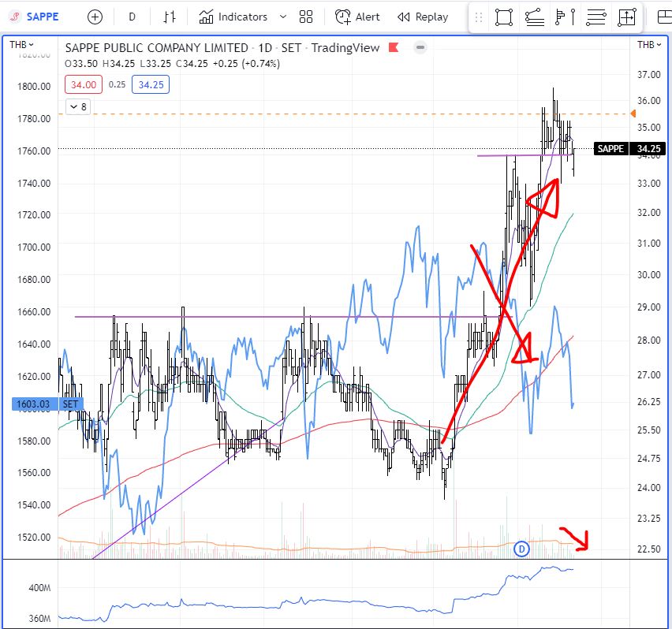Select the Rectangle drawing tool
This screenshot has width=672, height=629.
503,17
